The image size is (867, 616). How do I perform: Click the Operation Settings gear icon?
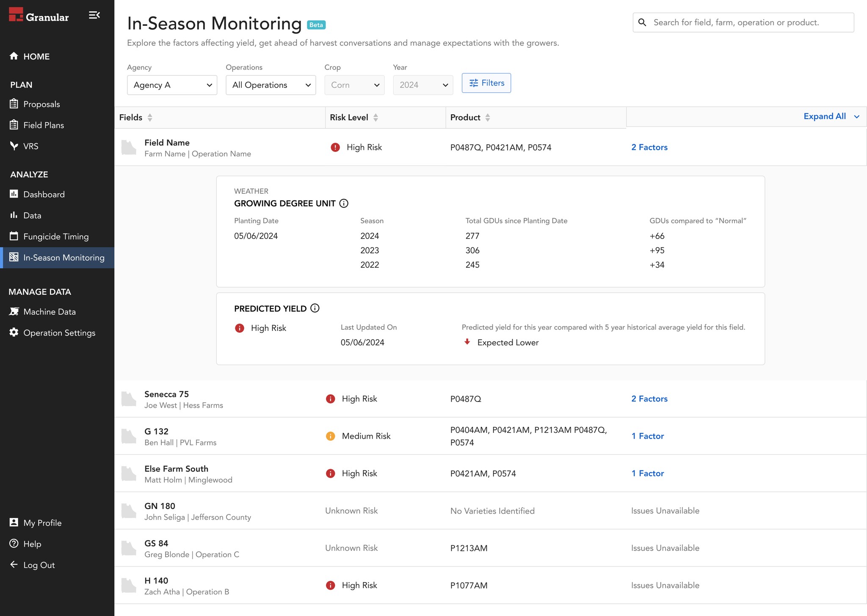pyautogui.click(x=14, y=333)
